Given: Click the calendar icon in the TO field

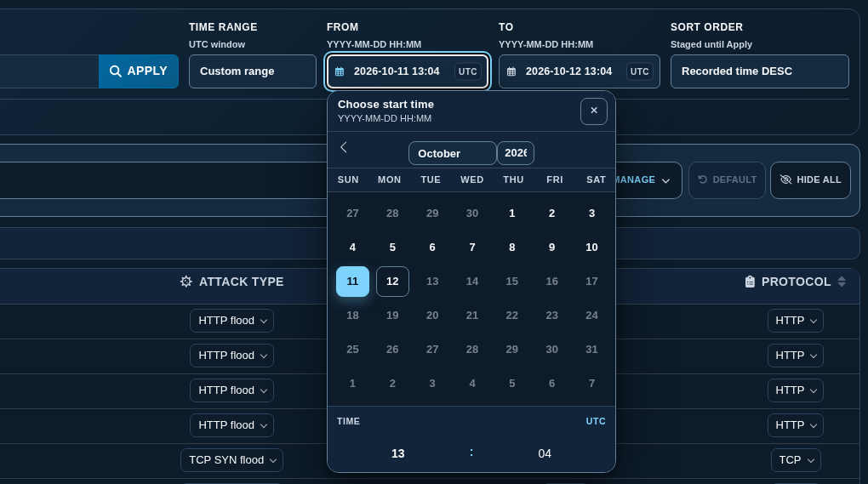Looking at the screenshot, I should click(x=511, y=71).
